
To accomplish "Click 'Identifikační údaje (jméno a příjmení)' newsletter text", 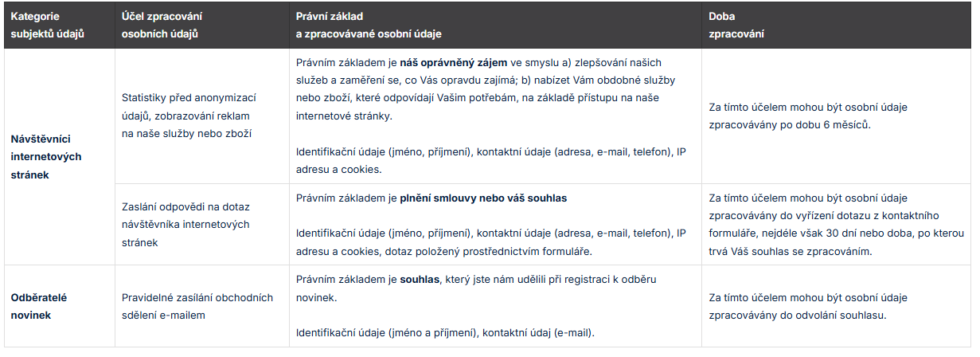I will [385, 332].
